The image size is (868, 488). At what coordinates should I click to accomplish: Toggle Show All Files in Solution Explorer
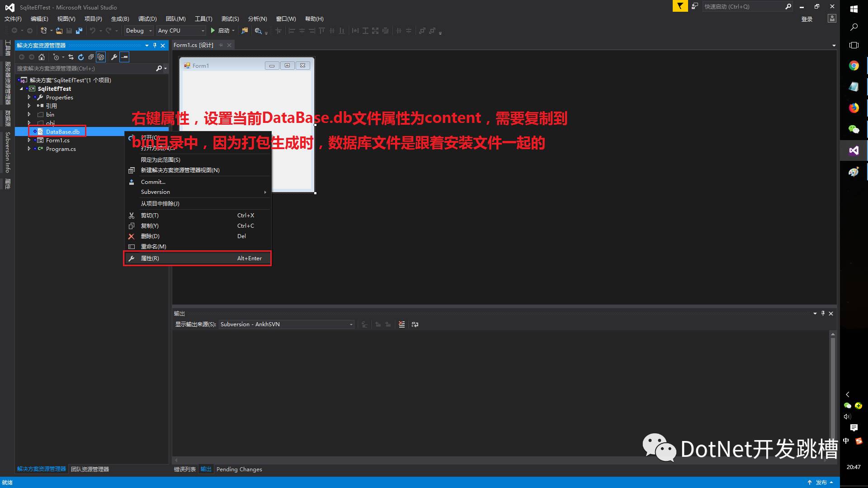point(101,57)
